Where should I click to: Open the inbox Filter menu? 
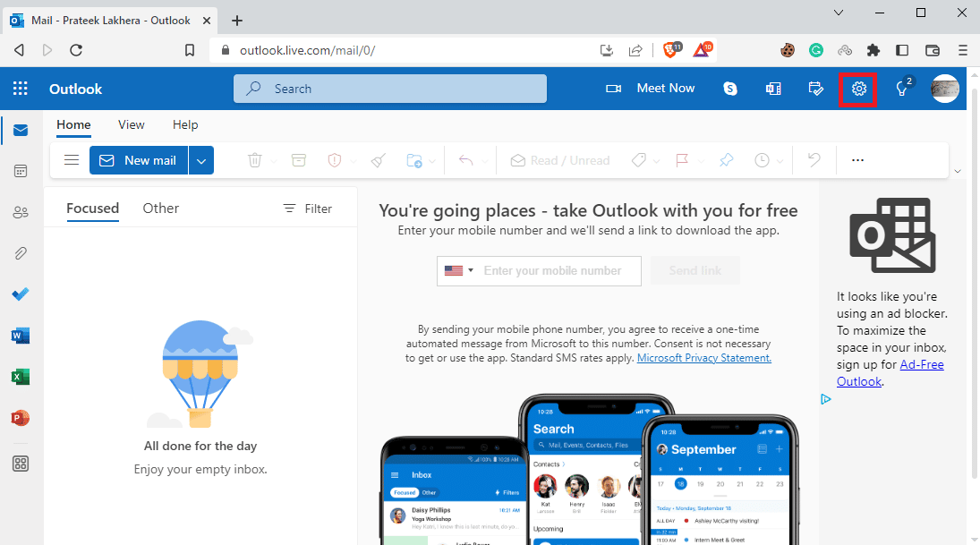coord(308,209)
